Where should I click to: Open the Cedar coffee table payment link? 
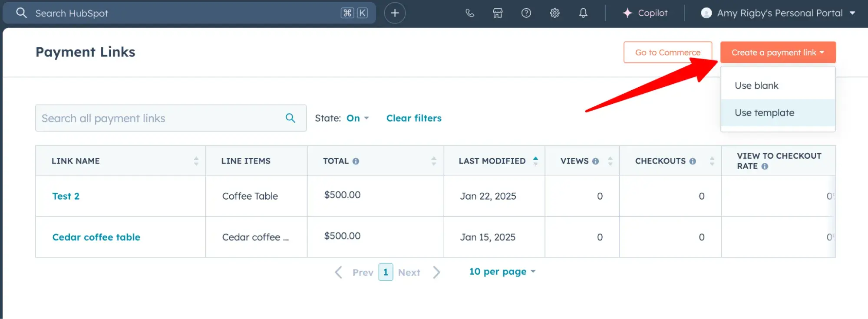coord(96,237)
